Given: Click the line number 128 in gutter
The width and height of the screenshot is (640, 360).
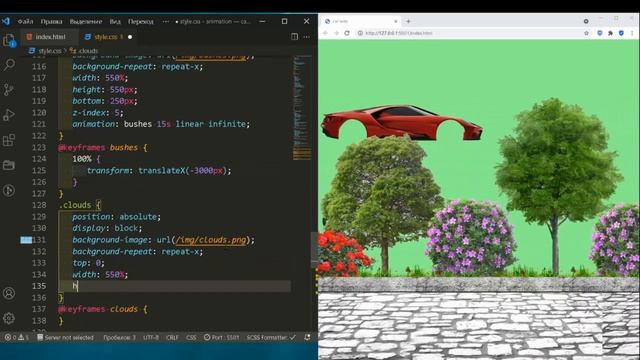Looking at the screenshot, I should pyautogui.click(x=39, y=205).
